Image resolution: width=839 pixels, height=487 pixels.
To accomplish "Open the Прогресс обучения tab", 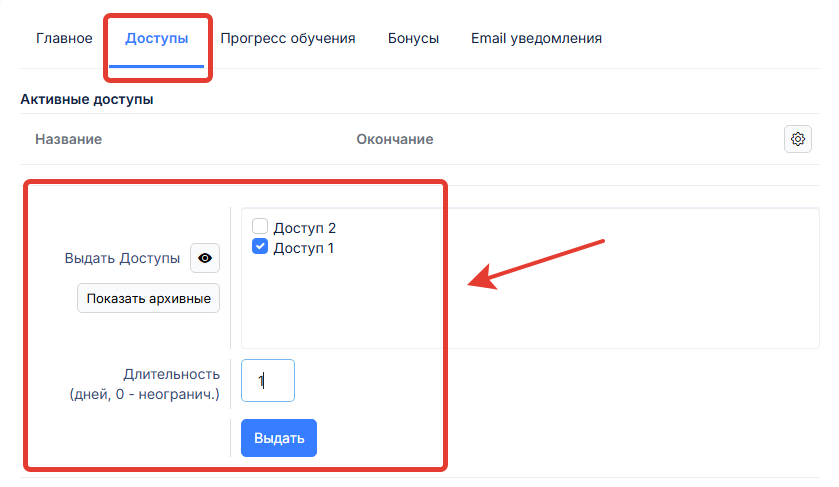I will pos(288,39).
